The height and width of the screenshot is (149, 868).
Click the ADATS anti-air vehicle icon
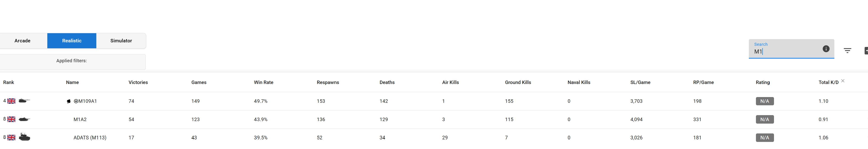pos(24,137)
